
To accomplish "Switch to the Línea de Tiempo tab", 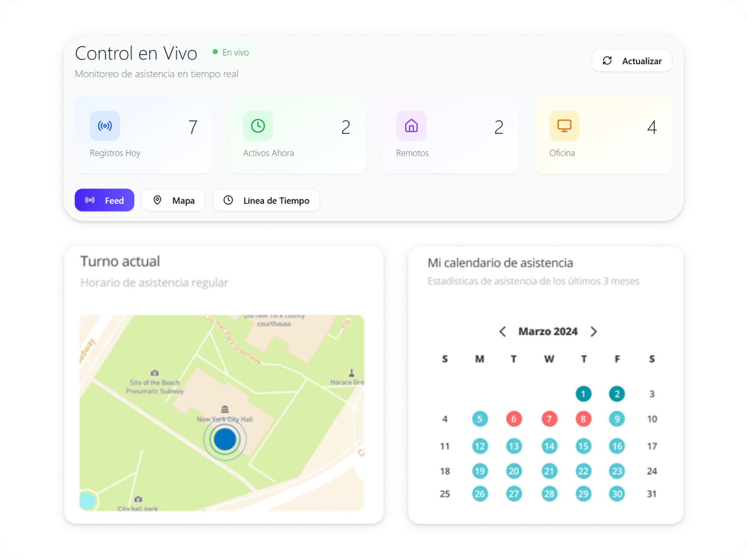I will click(x=266, y=200).
